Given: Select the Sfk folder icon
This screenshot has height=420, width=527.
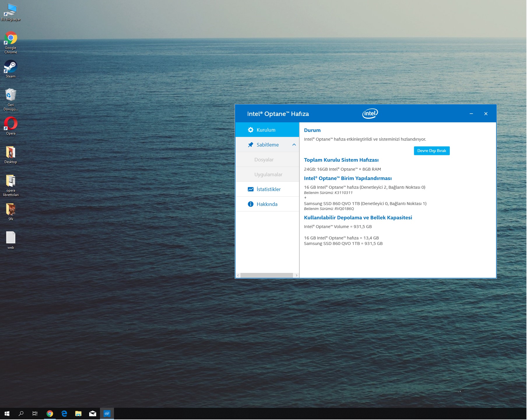Looking at the screenshot, I should pos(11,212).
